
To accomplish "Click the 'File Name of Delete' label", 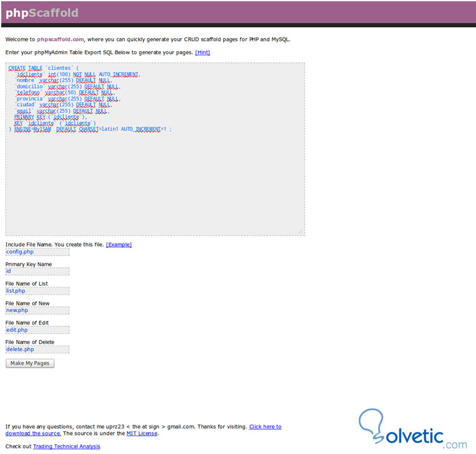I will (x=30, y=342).
